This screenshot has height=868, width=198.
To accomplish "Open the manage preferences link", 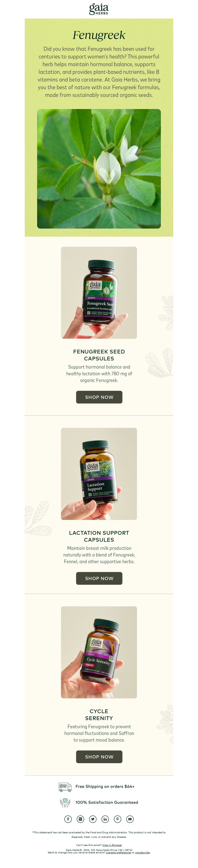I will (118, 852).
